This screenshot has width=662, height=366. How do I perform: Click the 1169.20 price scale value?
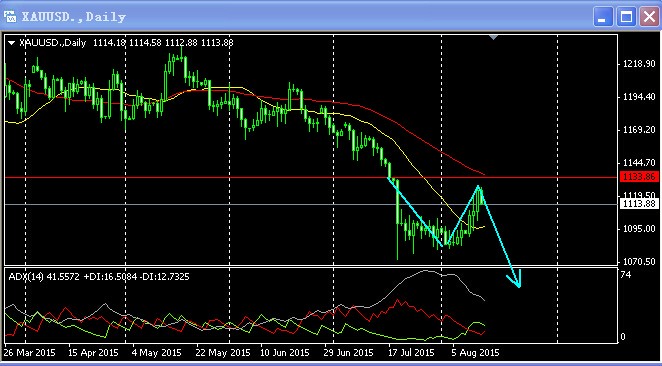639,130
